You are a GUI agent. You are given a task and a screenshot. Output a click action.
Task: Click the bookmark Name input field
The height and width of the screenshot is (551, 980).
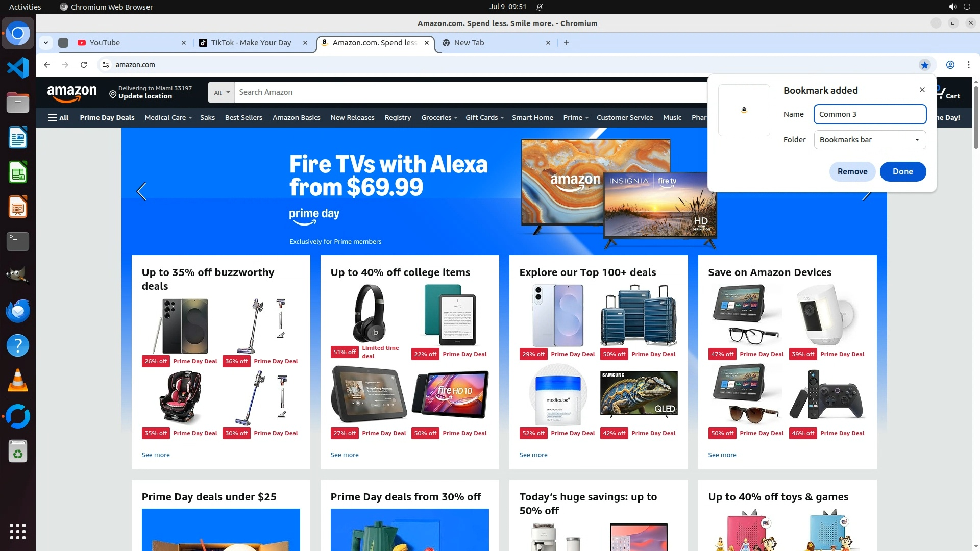[870, 114]
